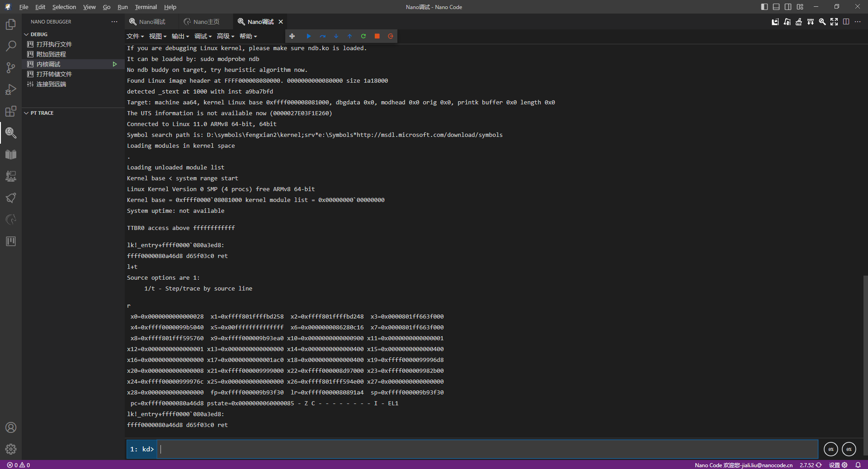Viewport: 868px width, 469px height.
Task: Select 内核调试 in debug list
Action: point(72,64)
